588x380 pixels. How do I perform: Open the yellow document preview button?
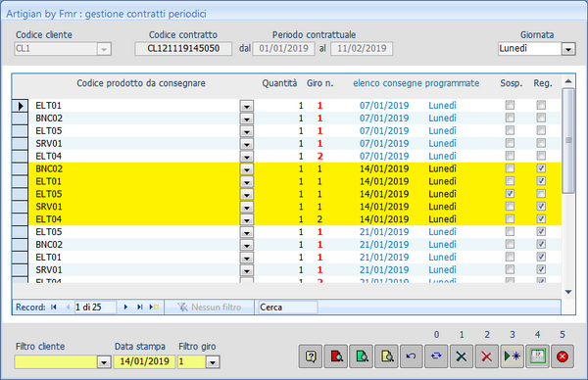(386, 356)
